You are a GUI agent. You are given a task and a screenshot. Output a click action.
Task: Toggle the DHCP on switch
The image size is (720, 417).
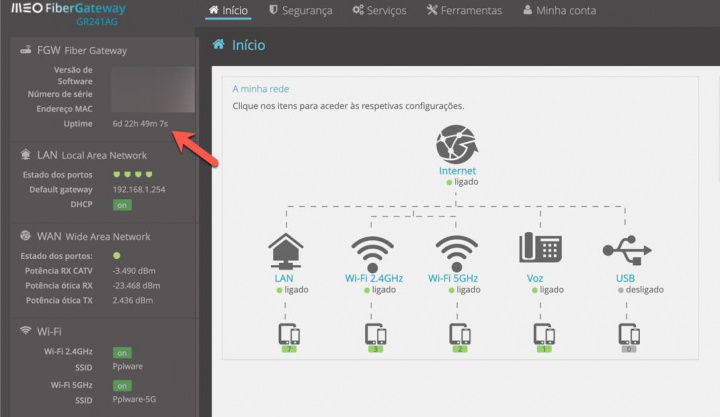click(122, 204)
